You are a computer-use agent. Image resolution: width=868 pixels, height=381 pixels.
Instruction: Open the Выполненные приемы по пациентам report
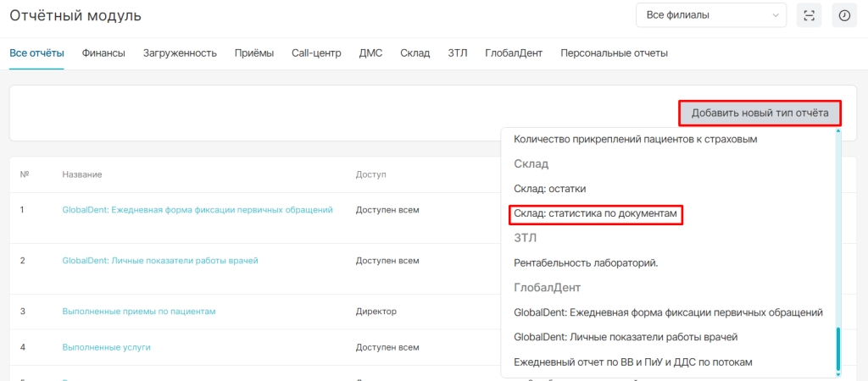(x=138, y=312)
